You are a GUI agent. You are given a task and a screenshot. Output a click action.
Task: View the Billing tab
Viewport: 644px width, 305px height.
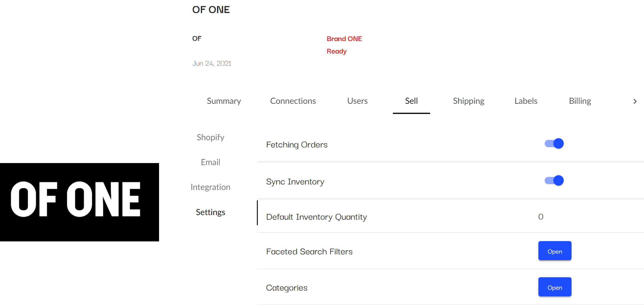(x=580, y=101)
